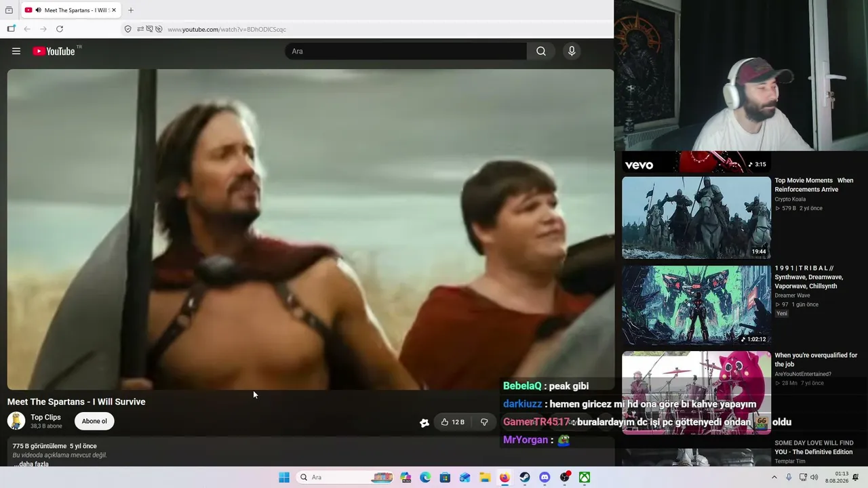
Task: Open Discord from the taskbar
Action: tap(545, 477)
